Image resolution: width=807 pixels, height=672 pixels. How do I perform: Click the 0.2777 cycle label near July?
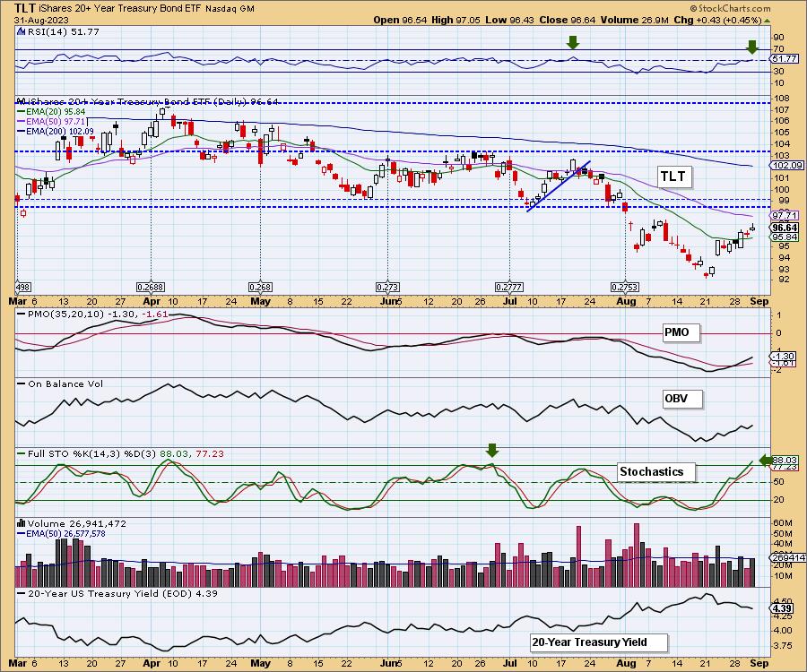pyautogui.click(x=509, y=287)
